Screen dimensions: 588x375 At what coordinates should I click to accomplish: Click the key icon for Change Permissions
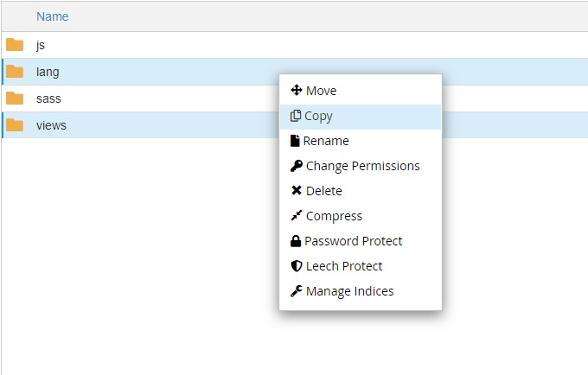coord(296,166)
